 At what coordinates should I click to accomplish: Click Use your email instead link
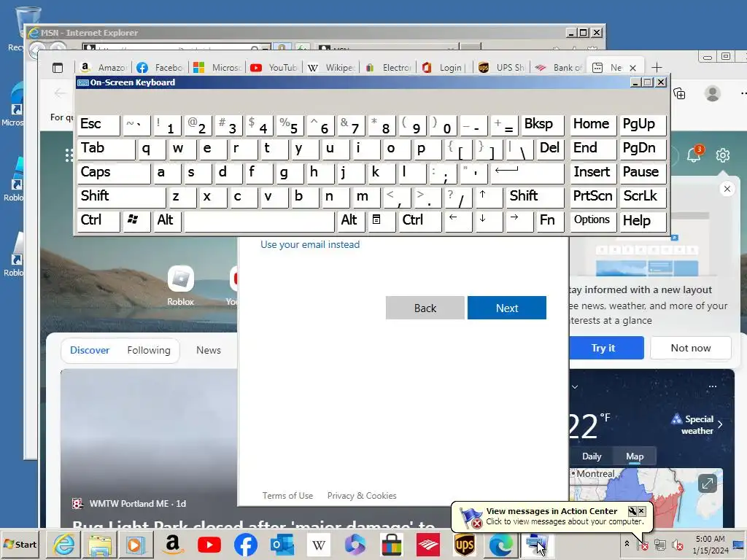point(310,244)
